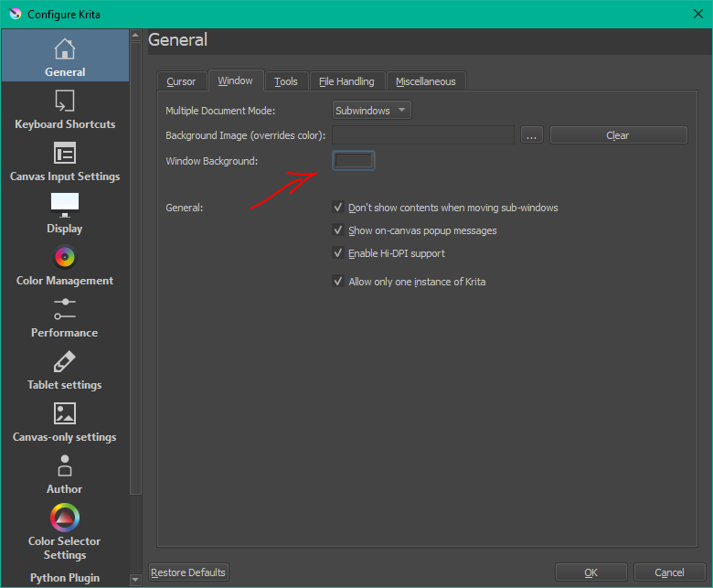
Task: Expand Multiple Document Mode dropdown
Action: point(371,111)
